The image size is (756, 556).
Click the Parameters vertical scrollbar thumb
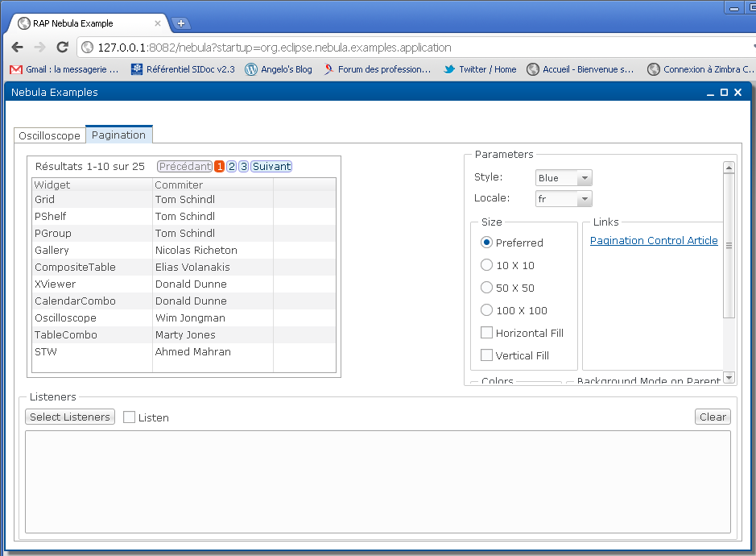pyautogui.click(x=729, y=245)
